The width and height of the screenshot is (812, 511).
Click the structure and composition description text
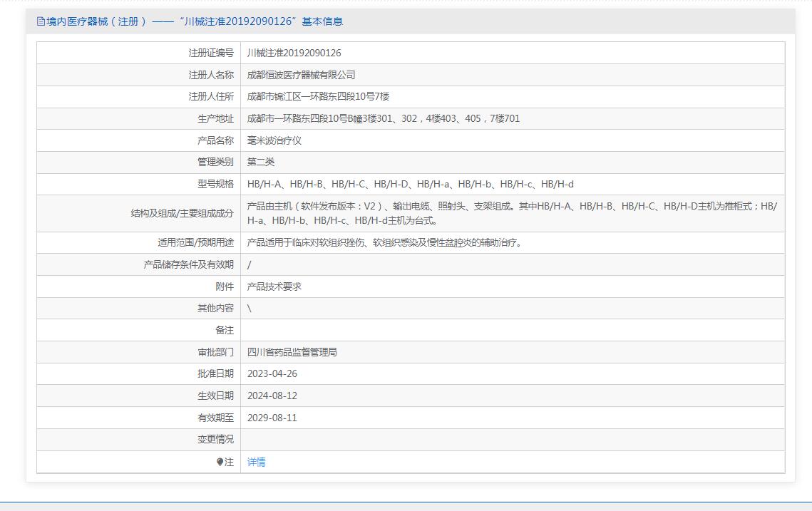click(x=511, y=213)
